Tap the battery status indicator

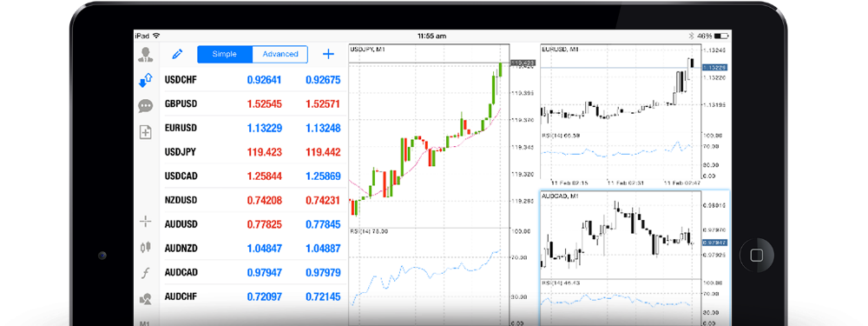(x=721, y=36)
